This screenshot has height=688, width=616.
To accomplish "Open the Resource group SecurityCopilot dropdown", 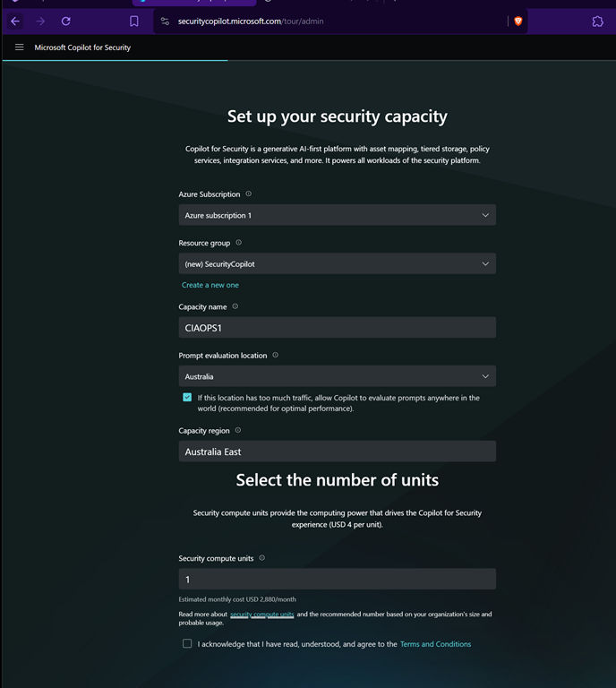I will click(x=337, y=263).
